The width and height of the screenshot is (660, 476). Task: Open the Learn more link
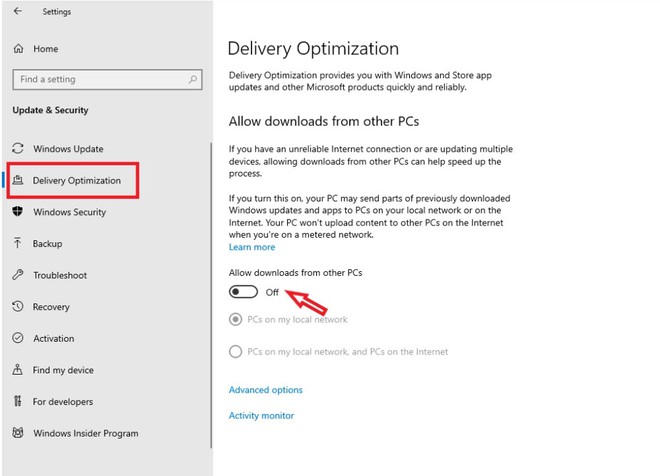pos(252,247)
